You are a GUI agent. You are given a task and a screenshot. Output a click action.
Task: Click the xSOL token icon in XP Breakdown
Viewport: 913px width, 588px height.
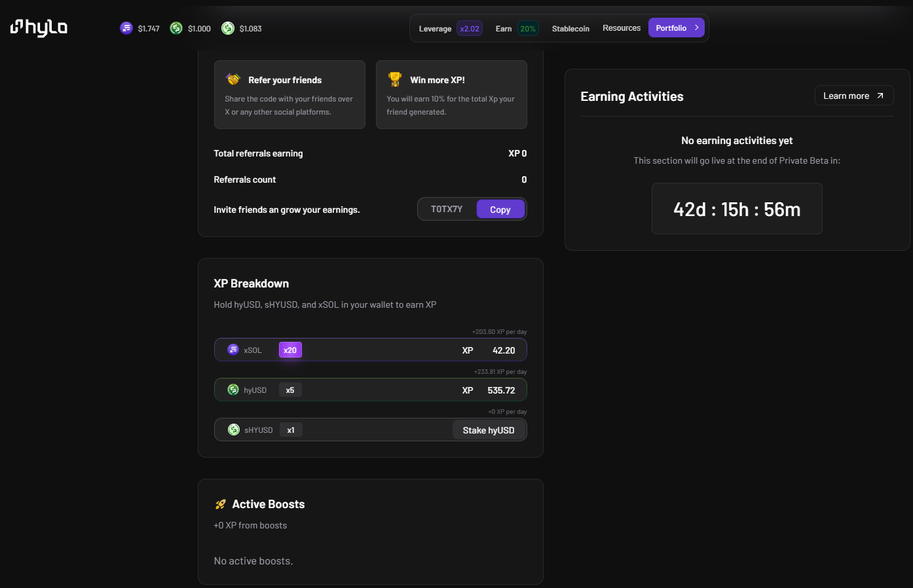coord(233,350)
